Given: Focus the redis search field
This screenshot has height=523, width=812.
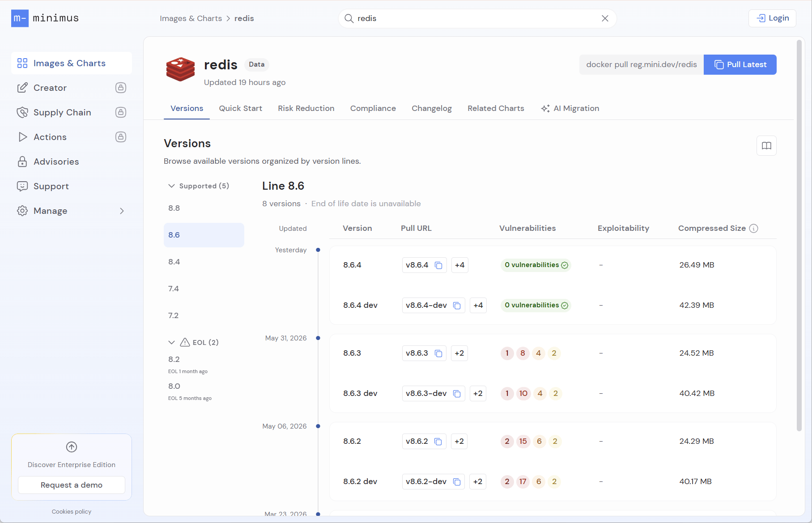Looking at the screenshot, I should 477,18.
